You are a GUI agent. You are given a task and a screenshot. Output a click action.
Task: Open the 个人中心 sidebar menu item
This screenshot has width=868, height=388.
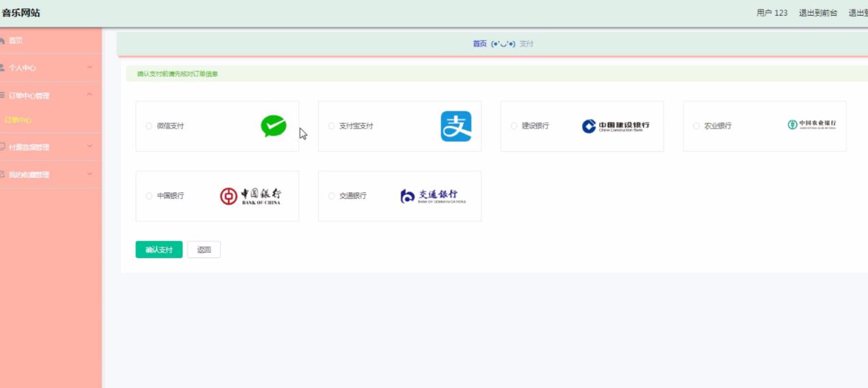(51, 68)
